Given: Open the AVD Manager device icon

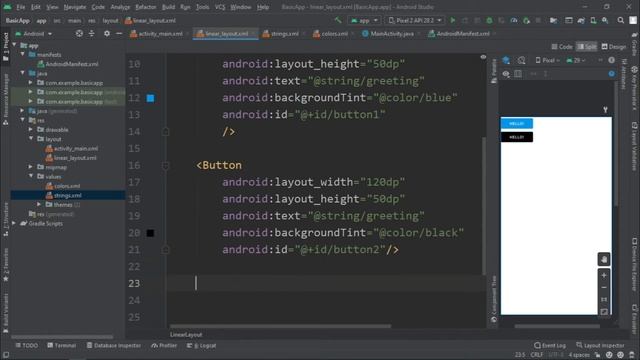Looking at the screenshot, I should [593, 20].
